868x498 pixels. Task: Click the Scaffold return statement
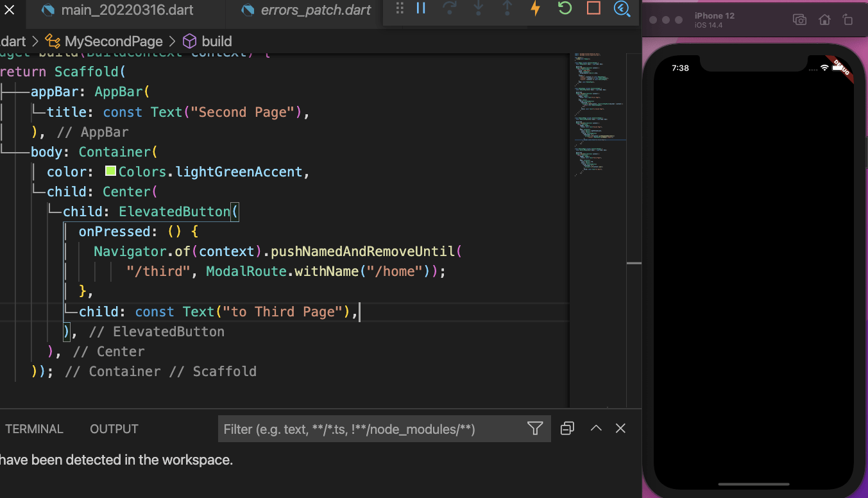(63, 72)
